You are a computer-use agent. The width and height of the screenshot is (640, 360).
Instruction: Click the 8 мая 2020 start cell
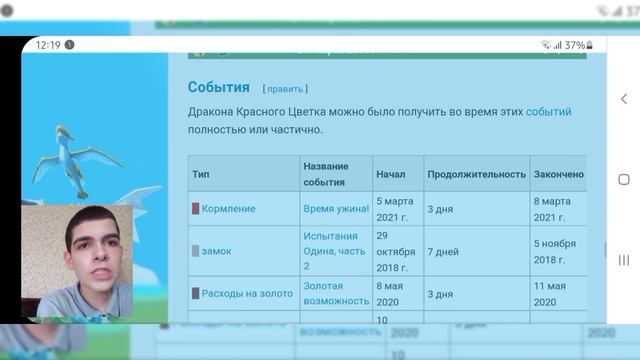398,294
